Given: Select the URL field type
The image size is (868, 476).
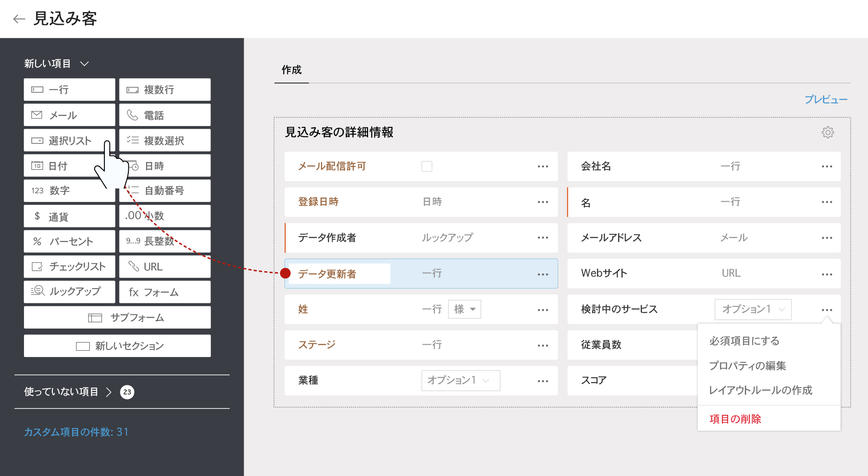Looking at the screenshot, I should [165, 266].
